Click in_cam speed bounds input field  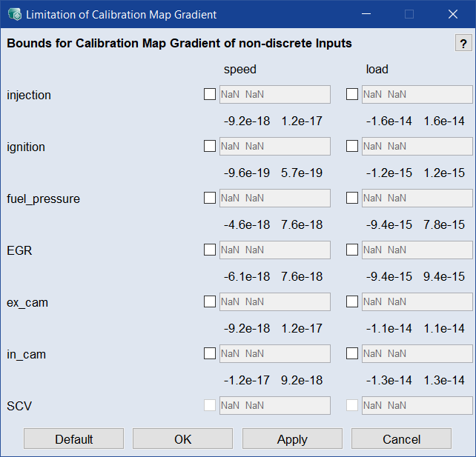(x=275, y=353)
